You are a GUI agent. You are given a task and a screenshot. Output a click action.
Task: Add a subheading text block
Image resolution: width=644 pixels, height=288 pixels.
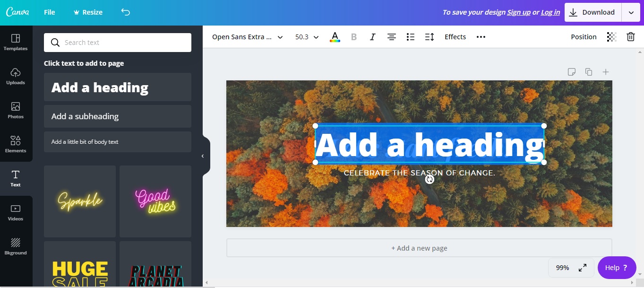[x=118, y=116]
